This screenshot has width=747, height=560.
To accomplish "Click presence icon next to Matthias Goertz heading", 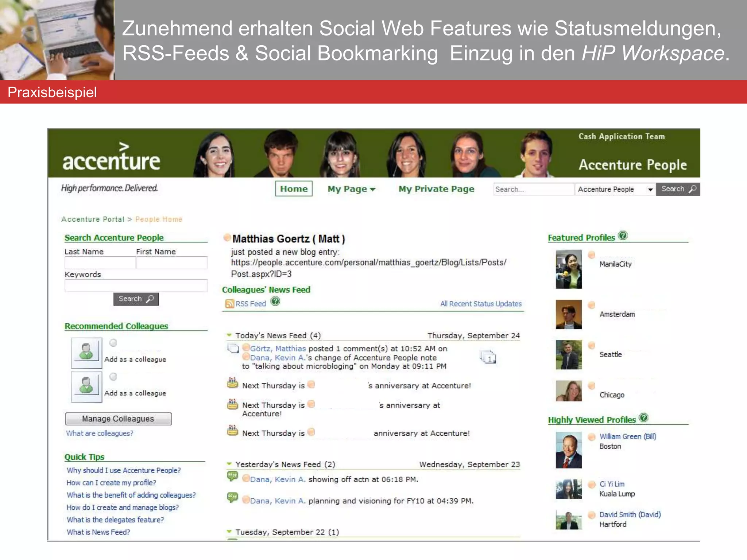I will pyautogui.click(x=227, y=238).
